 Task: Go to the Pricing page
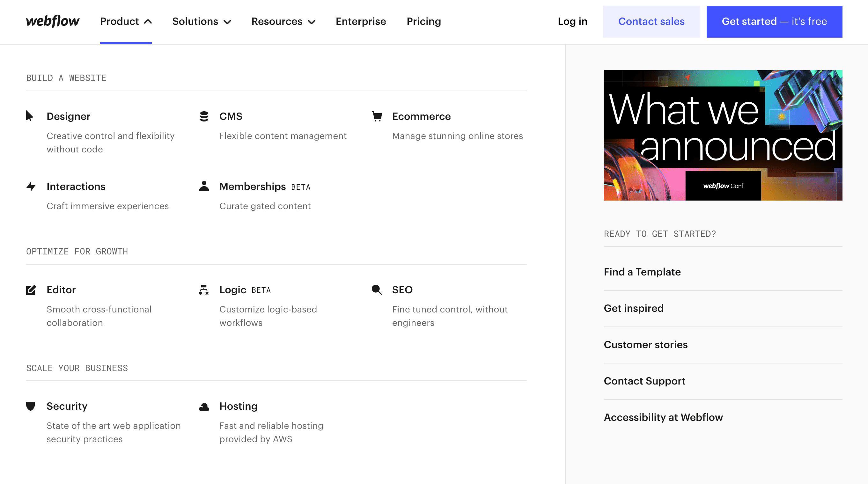(423, 22)
